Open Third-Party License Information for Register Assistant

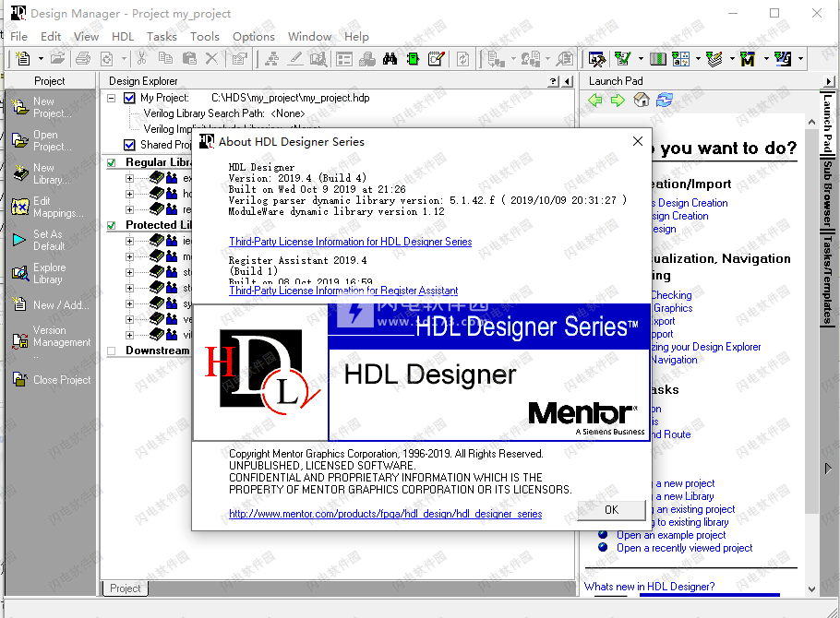coord(343,291)
